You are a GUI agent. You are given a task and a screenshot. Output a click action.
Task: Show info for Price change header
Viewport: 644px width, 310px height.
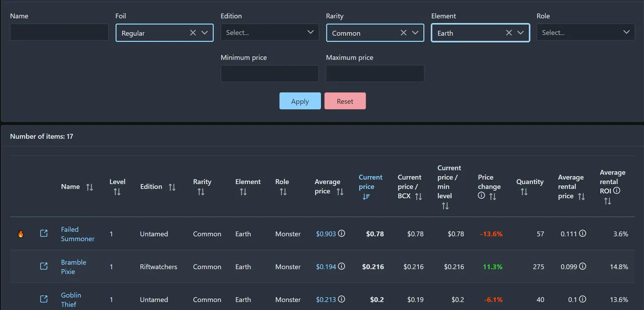click(x=481, y=196)
